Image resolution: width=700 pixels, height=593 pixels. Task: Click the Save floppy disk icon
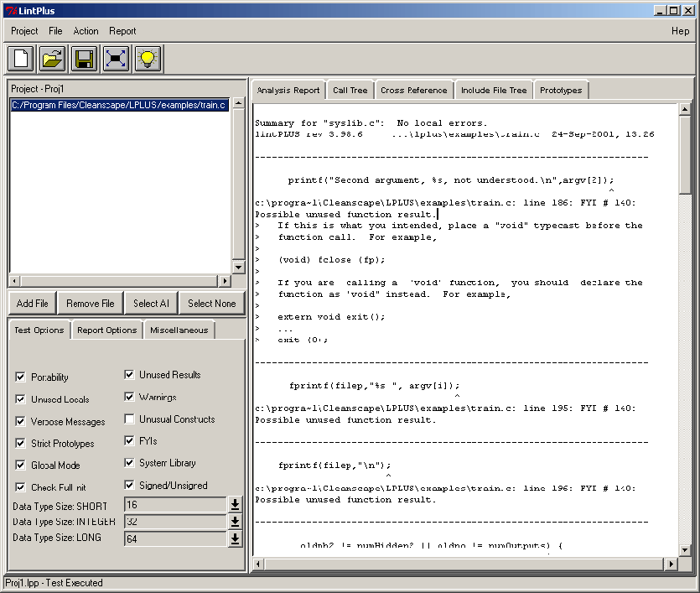click(x=84, y=59)
